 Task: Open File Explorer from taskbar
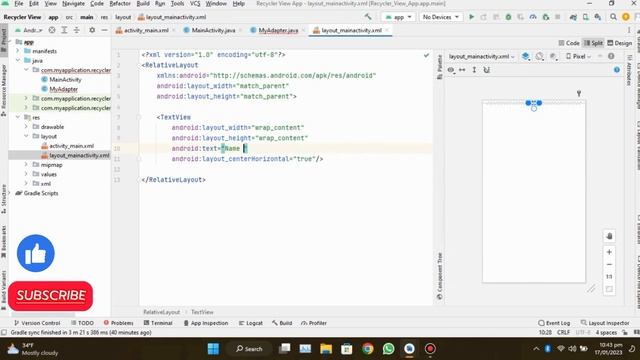[326, 349]
